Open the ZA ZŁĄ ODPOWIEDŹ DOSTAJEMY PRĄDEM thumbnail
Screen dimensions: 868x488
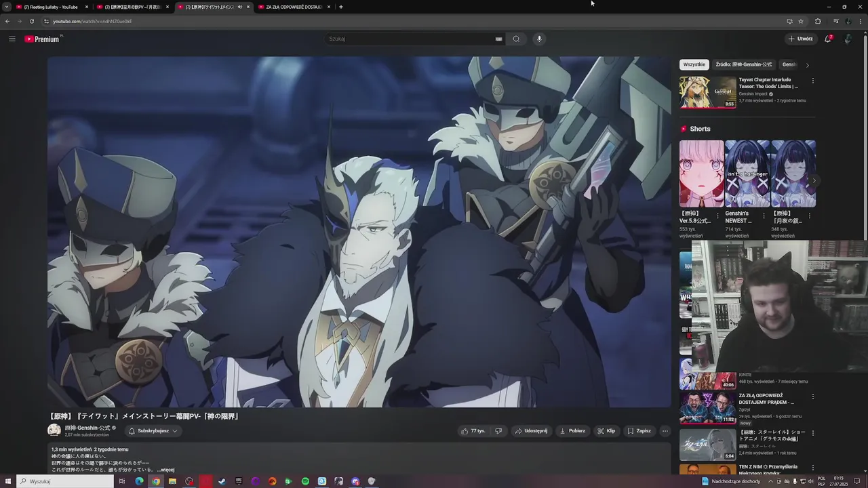tap(708, 407)
